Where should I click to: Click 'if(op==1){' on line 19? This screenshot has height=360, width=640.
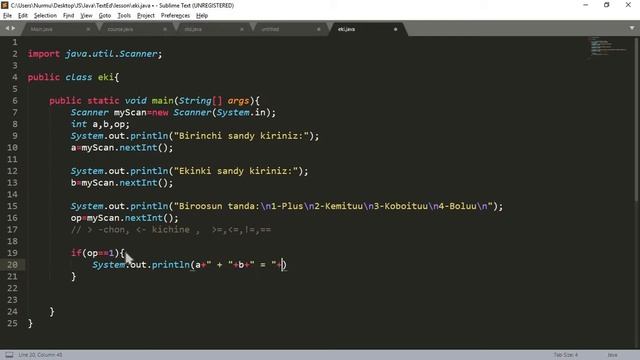98,253
